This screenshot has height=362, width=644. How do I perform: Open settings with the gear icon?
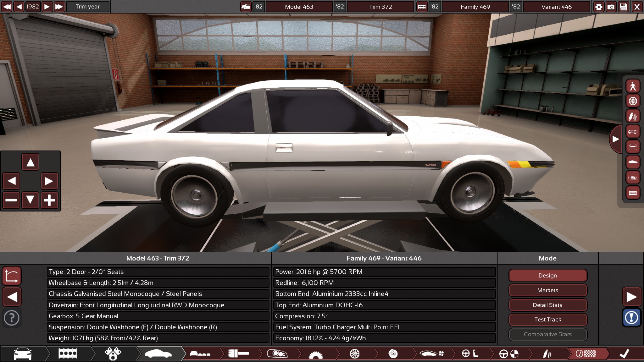(x=599, y=7)
